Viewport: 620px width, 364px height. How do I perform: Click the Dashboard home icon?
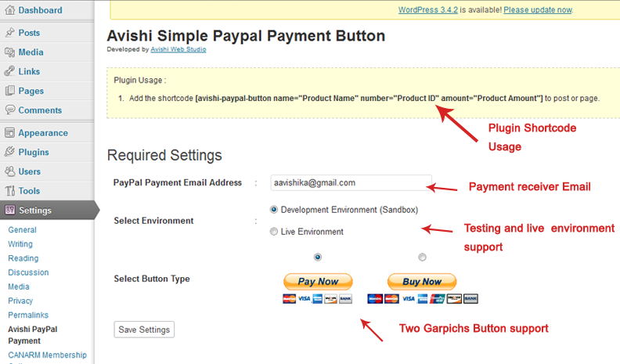[x=10, y=10]
